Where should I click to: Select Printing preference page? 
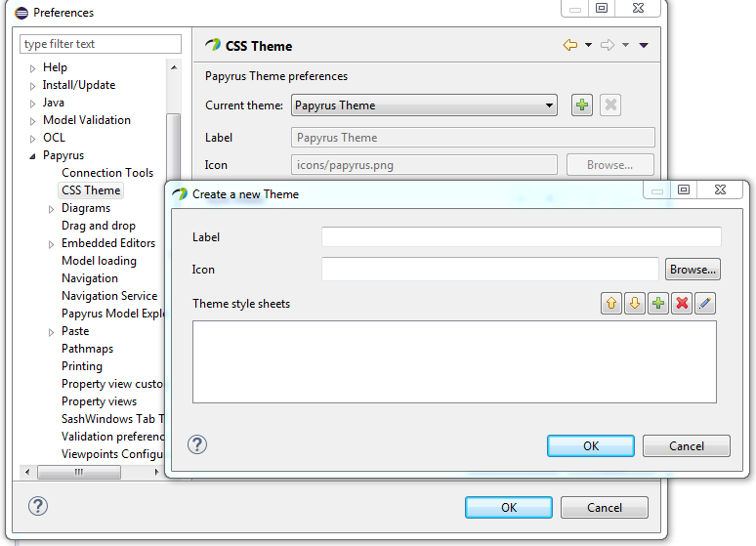pos(82,366)
